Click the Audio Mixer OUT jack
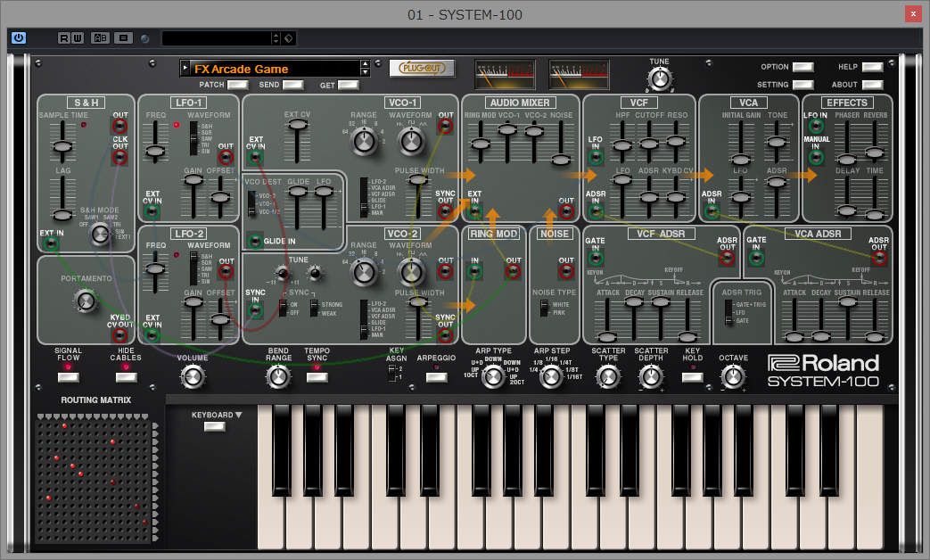The height and width of the screenshot is (560, 930). [x=566, y=211]
